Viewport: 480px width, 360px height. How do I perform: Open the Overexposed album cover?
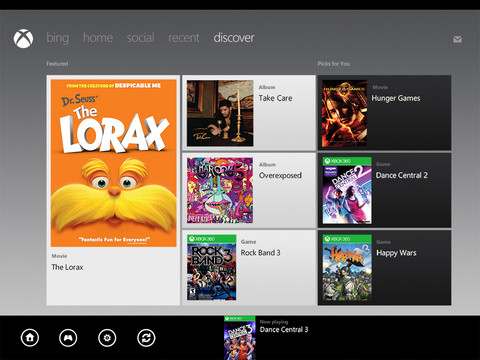[220, 190]
